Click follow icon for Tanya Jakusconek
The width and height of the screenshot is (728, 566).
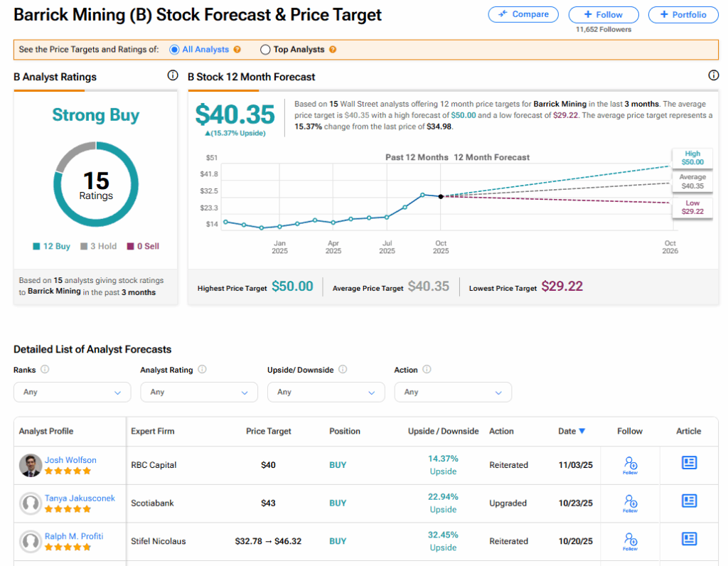[630, 502]
